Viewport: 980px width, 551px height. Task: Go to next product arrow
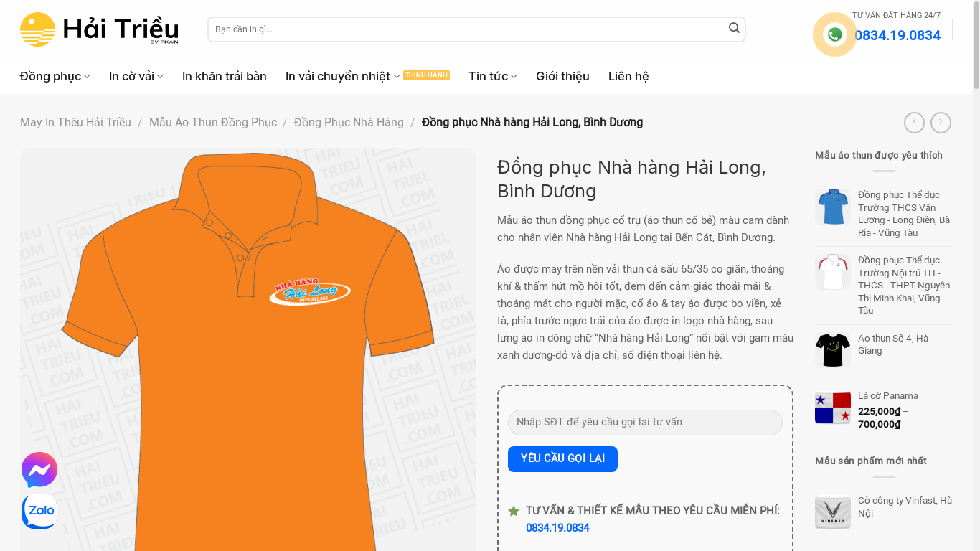[x=941, y=123]
